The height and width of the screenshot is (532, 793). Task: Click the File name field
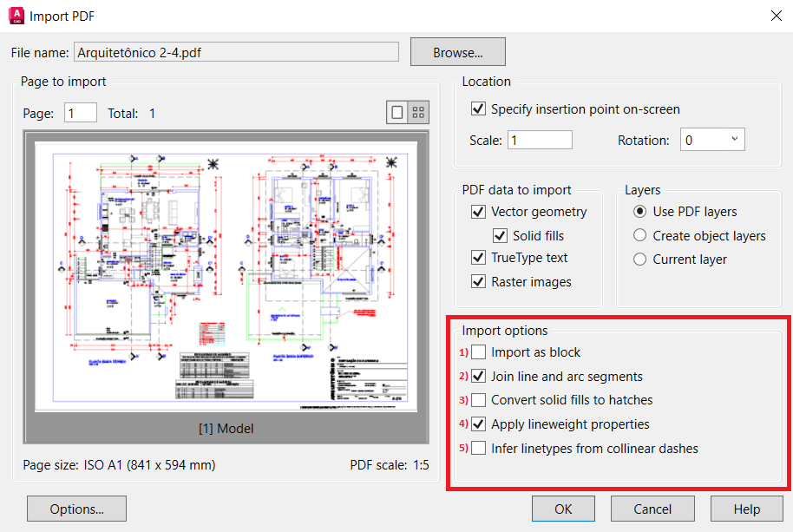[236, 52]
